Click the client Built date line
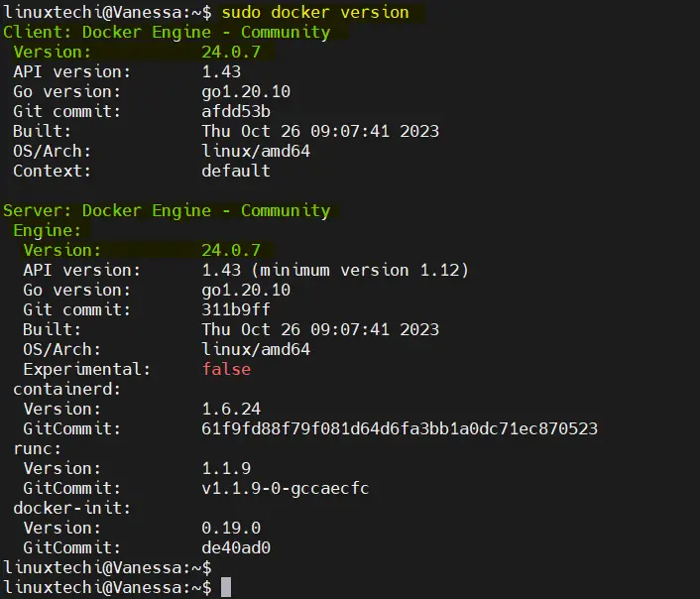Image resolution: width=700 pixels, height=599 pixels. 226,131
